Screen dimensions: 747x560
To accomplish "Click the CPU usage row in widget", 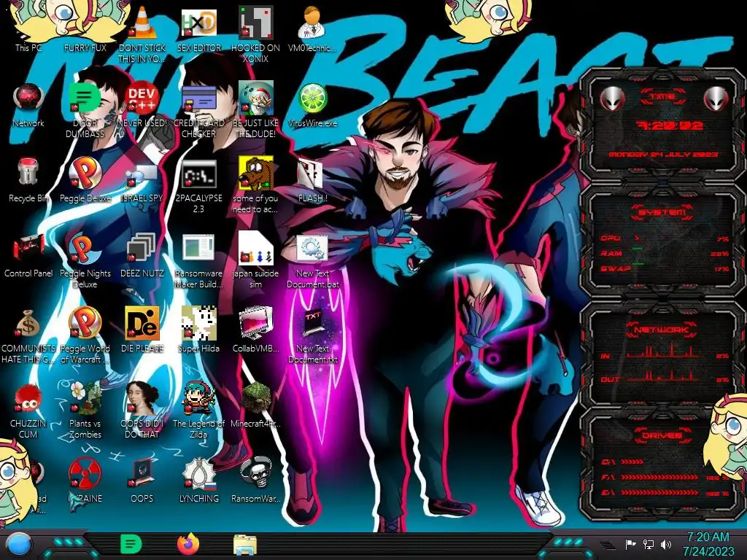I will (665, 238).
